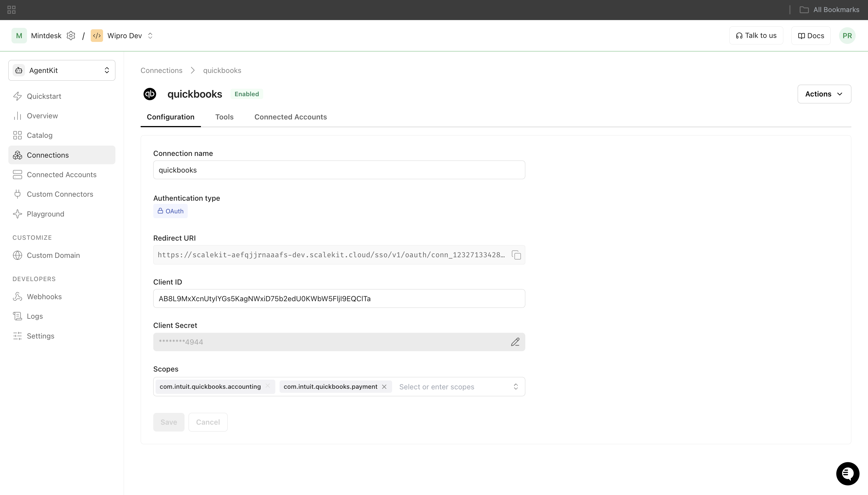Open Playground in the sidebar

[x=62, y=214]
